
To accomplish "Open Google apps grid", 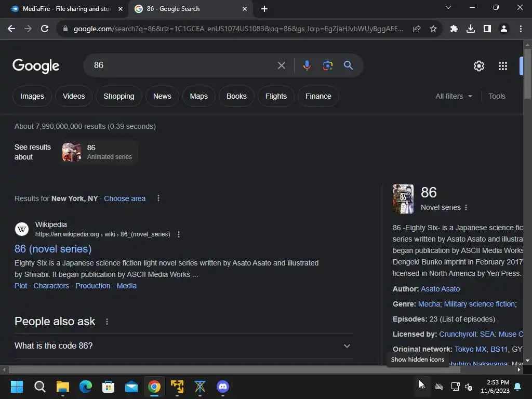I will point(503,66).
